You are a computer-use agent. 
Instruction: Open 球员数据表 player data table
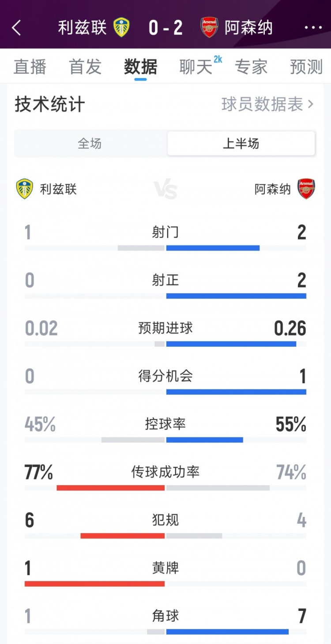[267, 105]
